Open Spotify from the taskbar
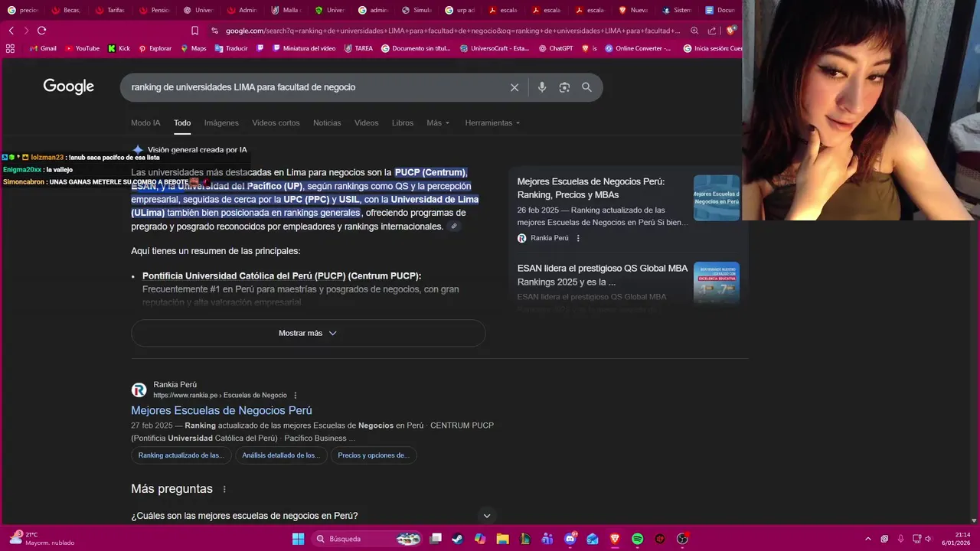 click(x=637, y=539)
